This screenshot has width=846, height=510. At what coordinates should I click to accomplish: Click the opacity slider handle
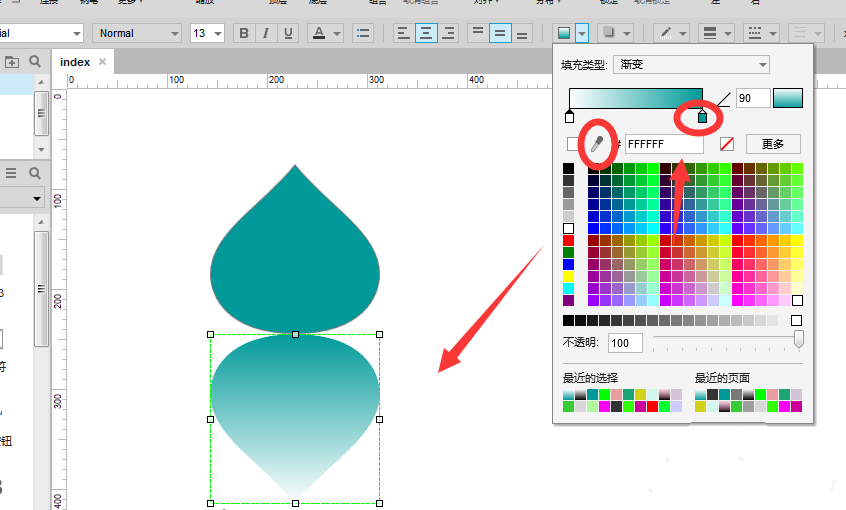(799, 339)
